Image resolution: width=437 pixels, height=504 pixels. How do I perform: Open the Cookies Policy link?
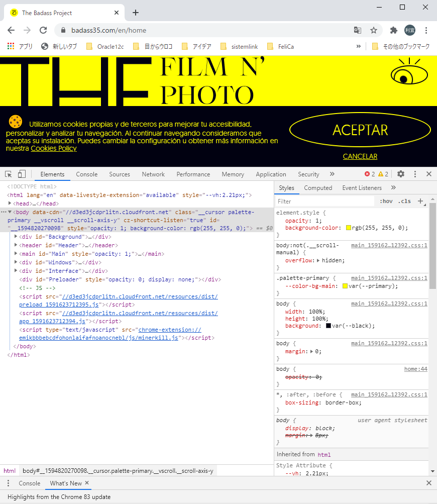coord(54,149)
